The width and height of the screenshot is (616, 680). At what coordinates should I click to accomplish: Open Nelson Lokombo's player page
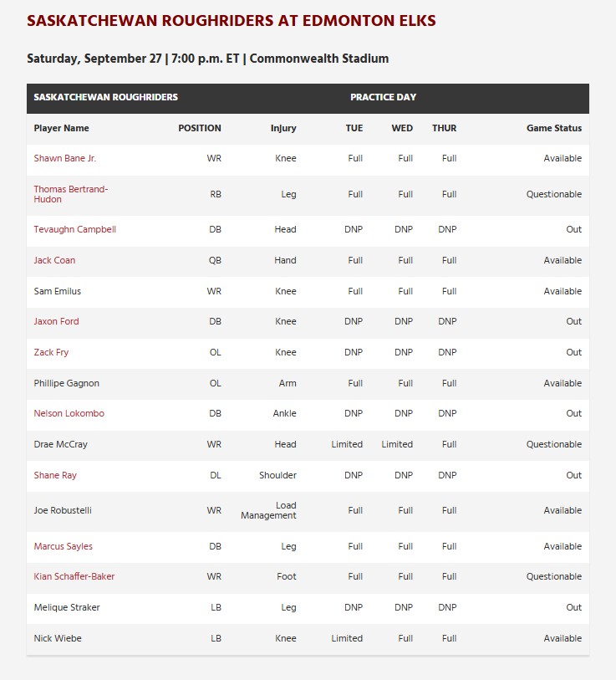[x=69, y=413]
